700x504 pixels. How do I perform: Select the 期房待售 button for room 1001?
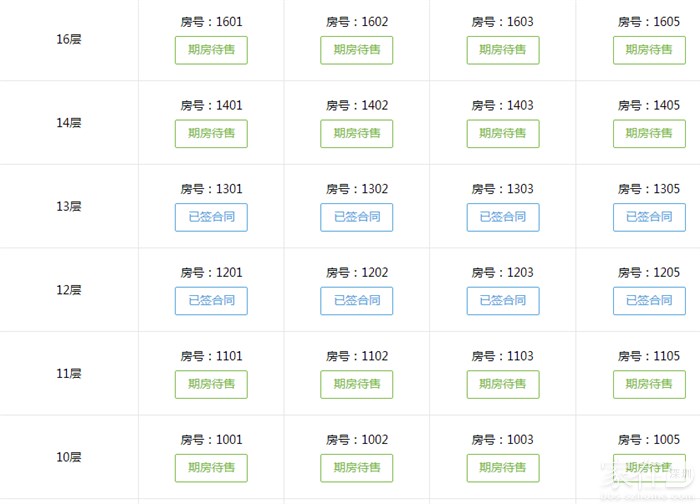(x=211, y=468)
